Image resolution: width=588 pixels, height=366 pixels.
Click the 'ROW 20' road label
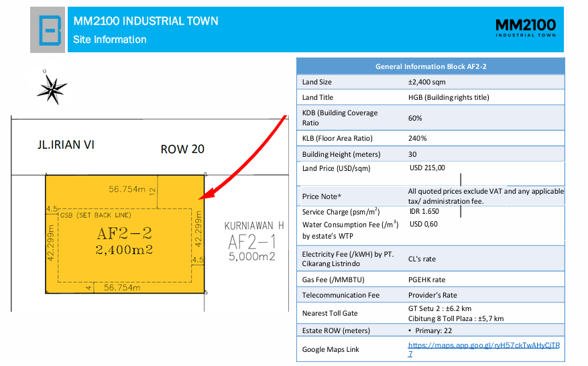click(x=182, y=149)
